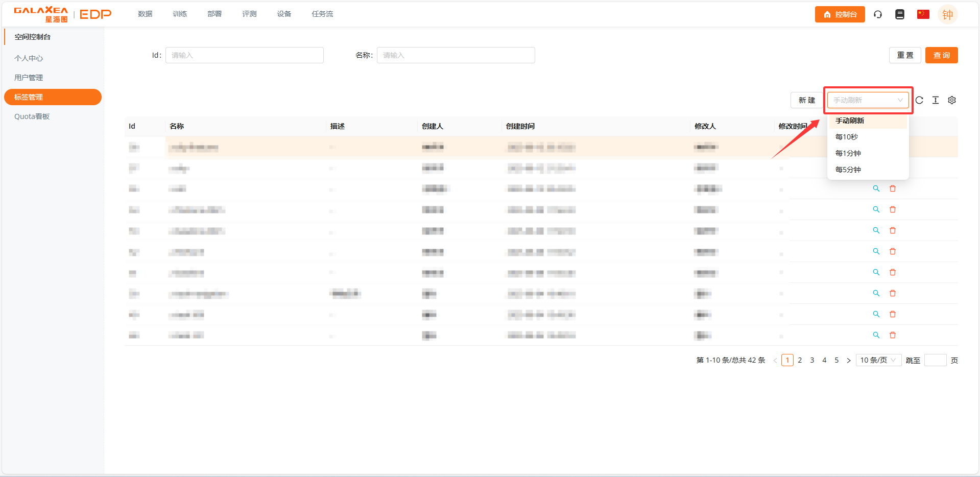
Task: Focus the 名称 input field
Action: (x=456, y=55)
